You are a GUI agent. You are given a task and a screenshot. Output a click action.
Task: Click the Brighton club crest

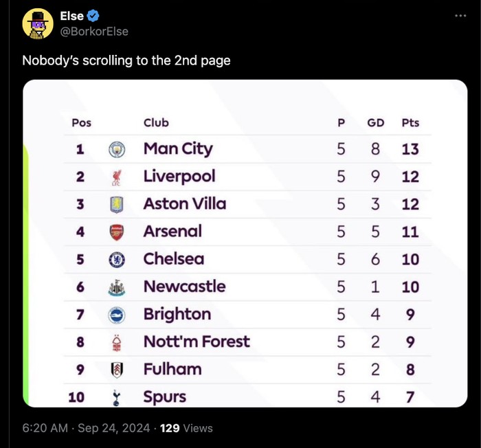(117, 315)
